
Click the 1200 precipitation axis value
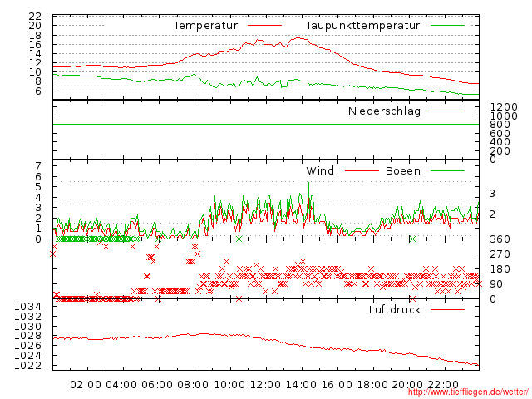504,107
